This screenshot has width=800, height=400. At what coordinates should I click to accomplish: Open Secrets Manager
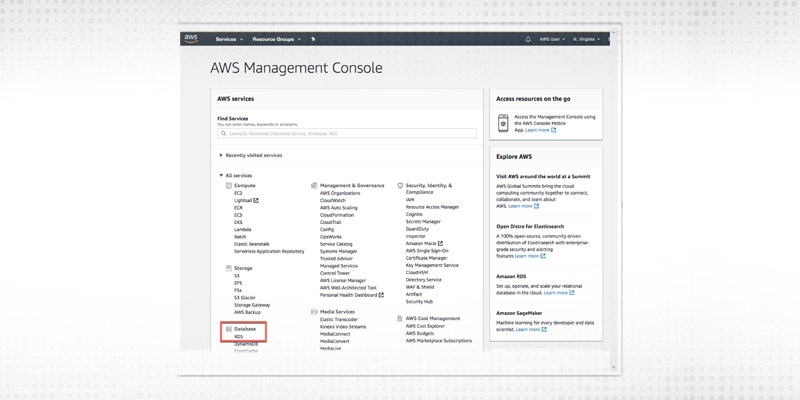423,221
